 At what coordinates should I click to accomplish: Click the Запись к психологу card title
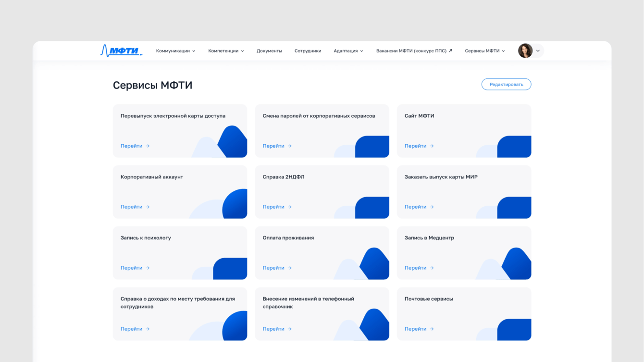click(x=146, y=238)
